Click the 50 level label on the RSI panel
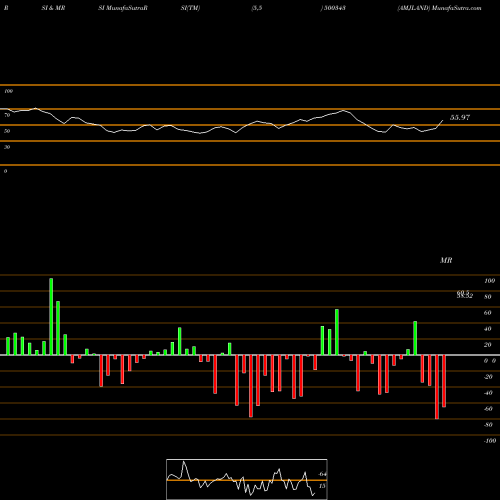Image resolution: width=500 pixels, height=500 pixels. pos(7,131)
